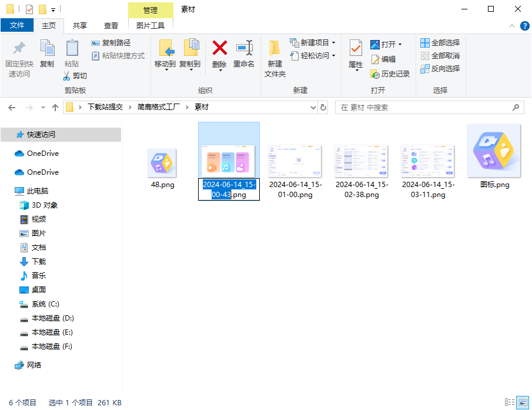The width and height of the screenshot is (532, 410).
Task: Click 全部取消 to clear selection
Action: (440, 55)
